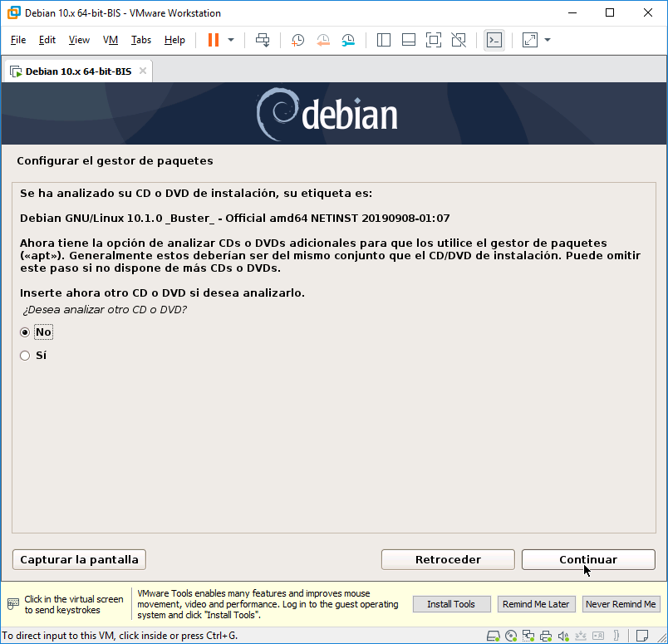The image size is (668, 644).
Task: Select the Debian 10.x 64-bit-BIS tab
Action: [78, 71]
